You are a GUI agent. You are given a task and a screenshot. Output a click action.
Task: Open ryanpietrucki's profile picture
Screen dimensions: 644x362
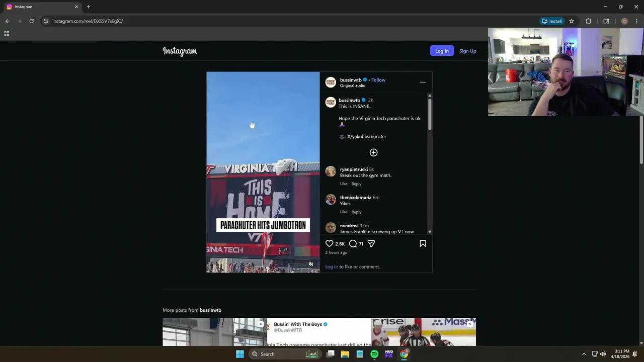(x=331, y=171)
